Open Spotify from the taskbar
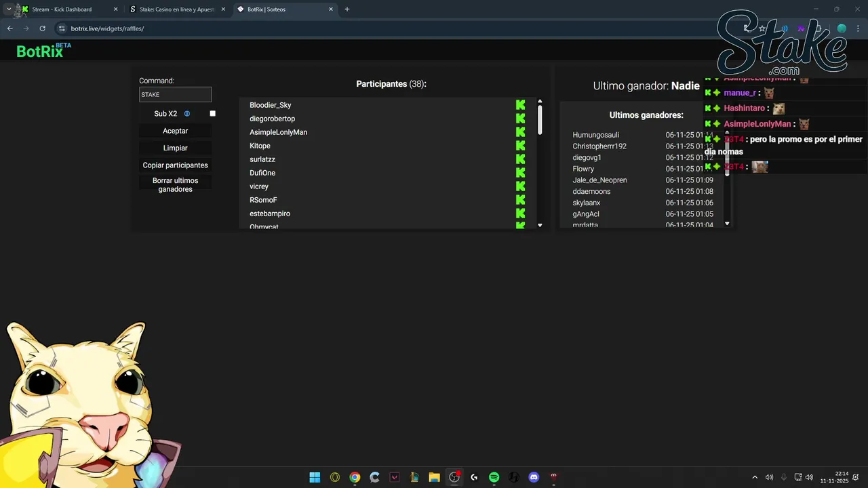This screenshot has width=868, height=488. 494,477
